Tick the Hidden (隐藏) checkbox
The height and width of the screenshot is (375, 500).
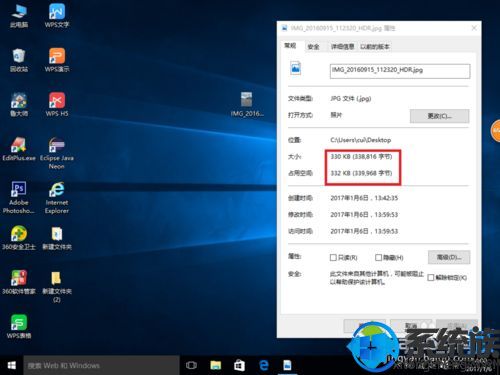(378, 258)
